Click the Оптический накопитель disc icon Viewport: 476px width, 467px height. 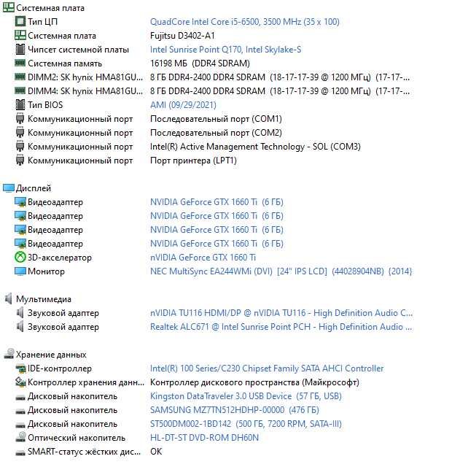click(20, 437)
